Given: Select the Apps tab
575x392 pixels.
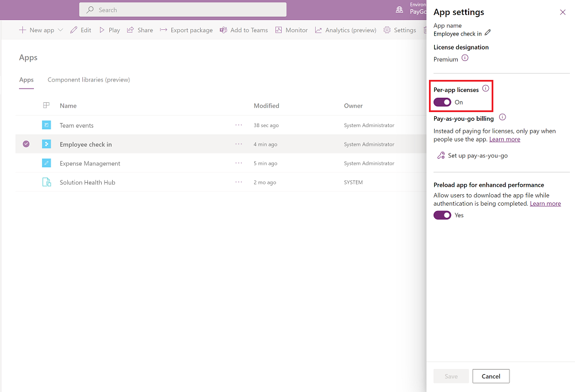Looking at the screenshot, I should [x=26, y=80].
